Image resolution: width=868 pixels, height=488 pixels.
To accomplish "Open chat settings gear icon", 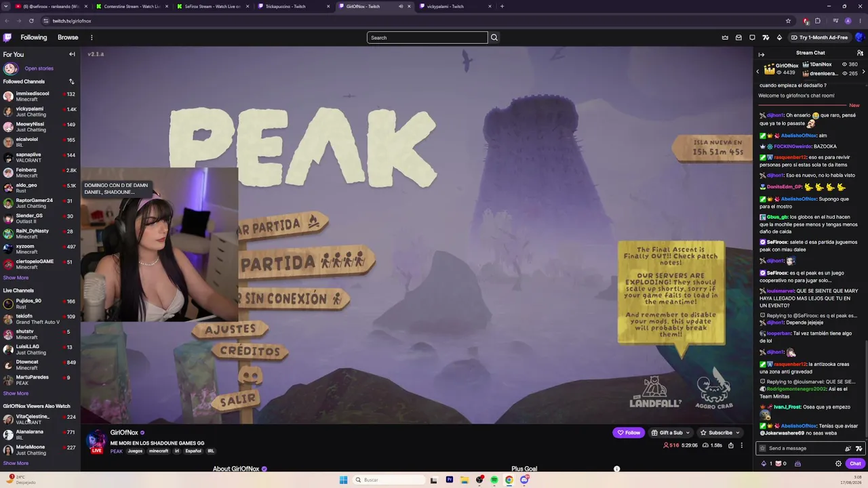I will [x=838, y=464].
